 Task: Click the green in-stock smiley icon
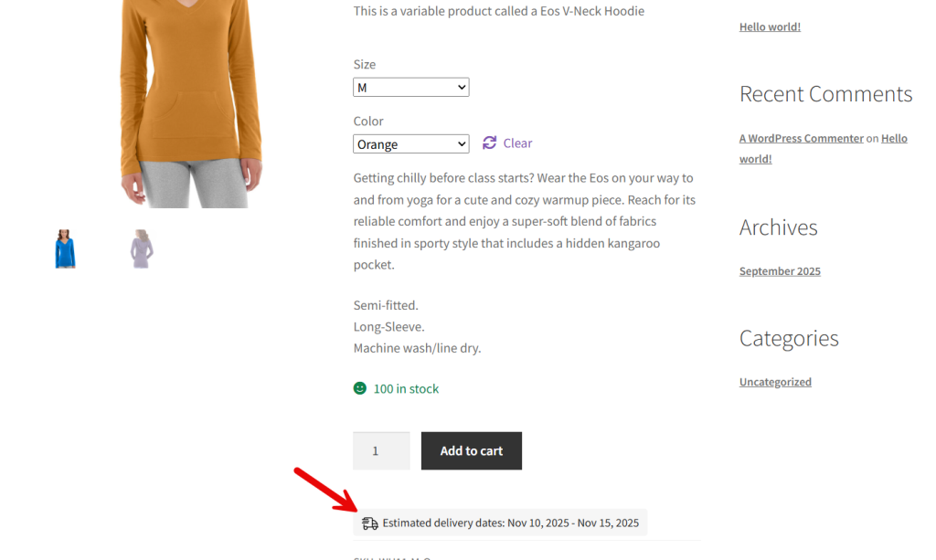[x=359, y=387]
